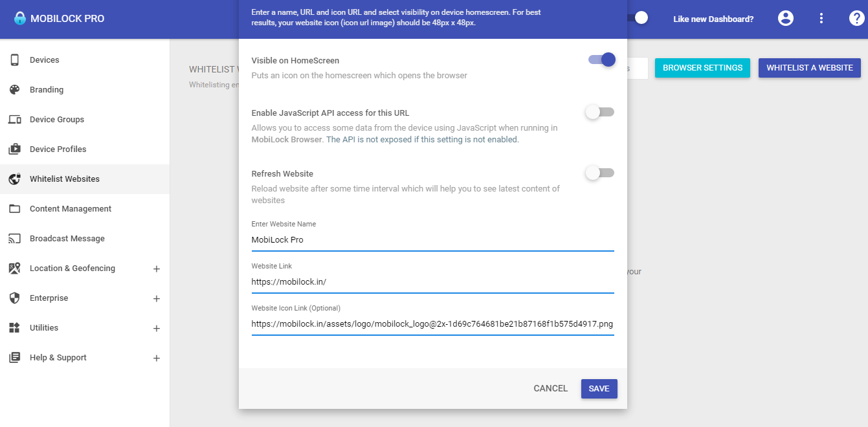Select the Whitelist Websites sidebar label
The height and width of the screenshot is (427, 868).
click(65, 179)
